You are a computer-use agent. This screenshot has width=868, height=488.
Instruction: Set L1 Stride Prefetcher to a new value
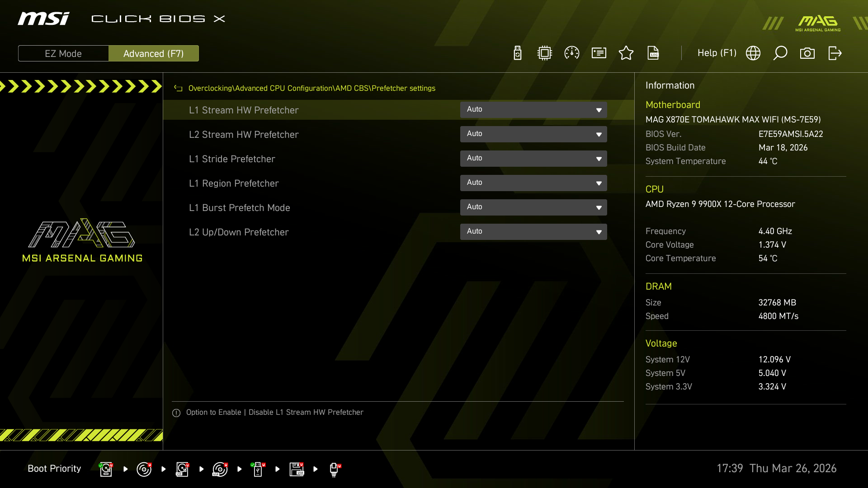(x=533, y=158)
